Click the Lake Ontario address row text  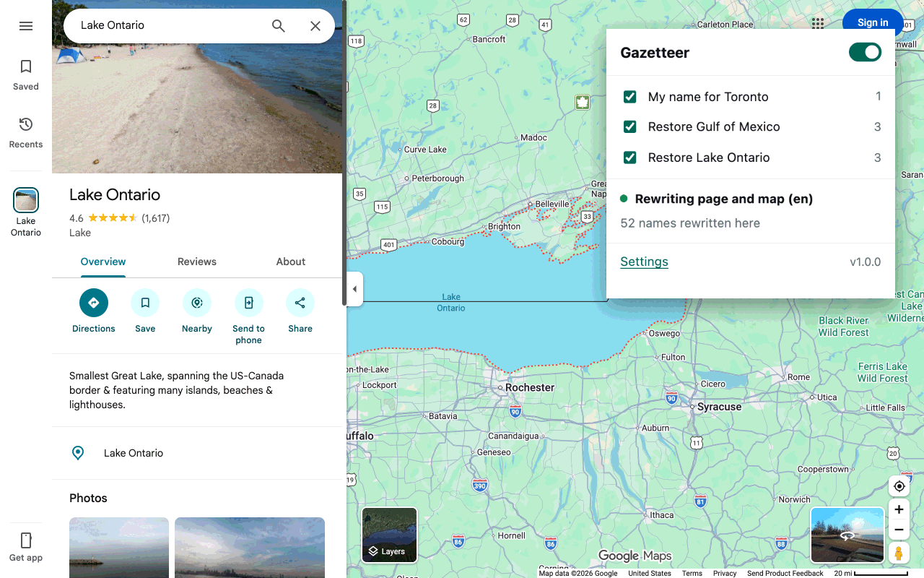[x=134, y=453]
